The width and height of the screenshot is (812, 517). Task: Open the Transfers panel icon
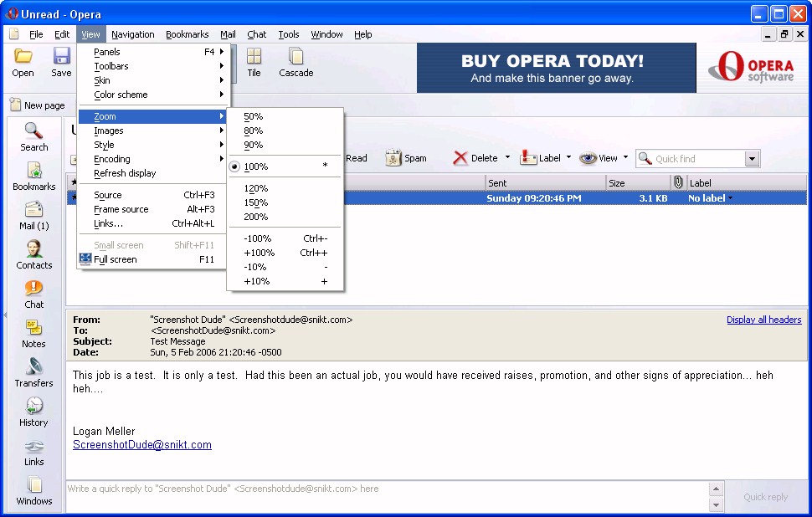click(x=33, y=367)
